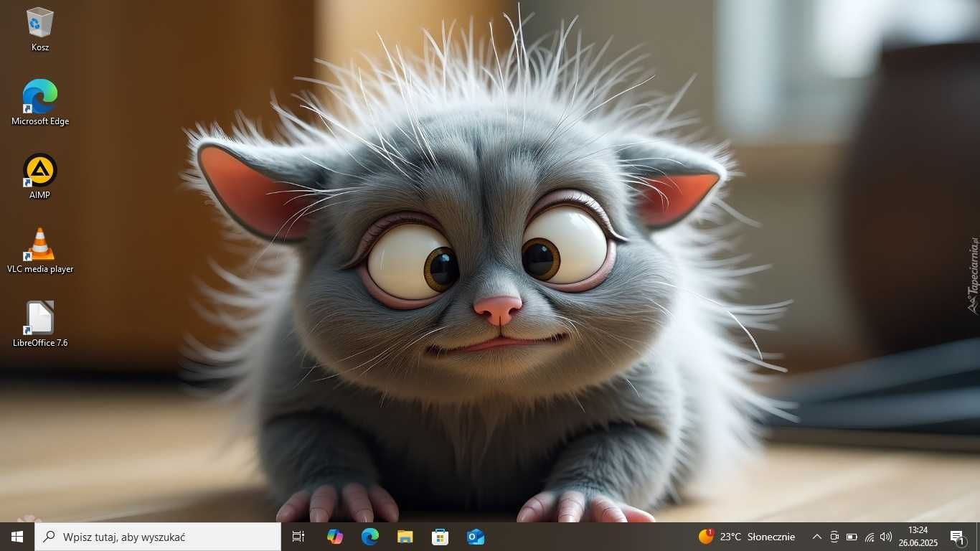Click the search box 'Wpisz tutaj, aby wyszukać'

pos(158,537)
